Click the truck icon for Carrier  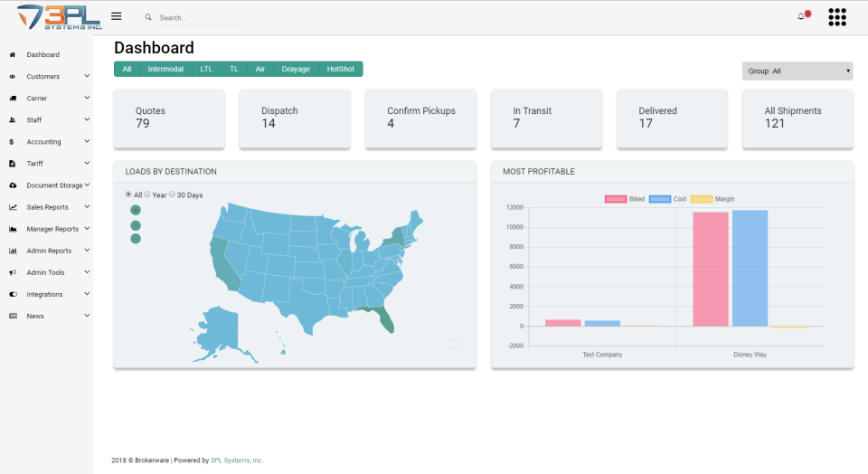pos(12,99)
